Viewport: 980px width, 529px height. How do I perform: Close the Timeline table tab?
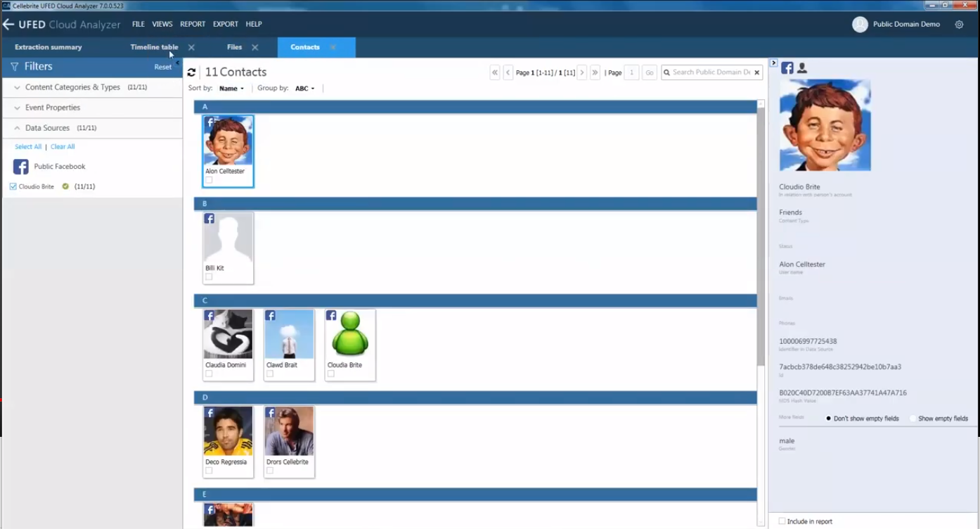pos(191,48)
